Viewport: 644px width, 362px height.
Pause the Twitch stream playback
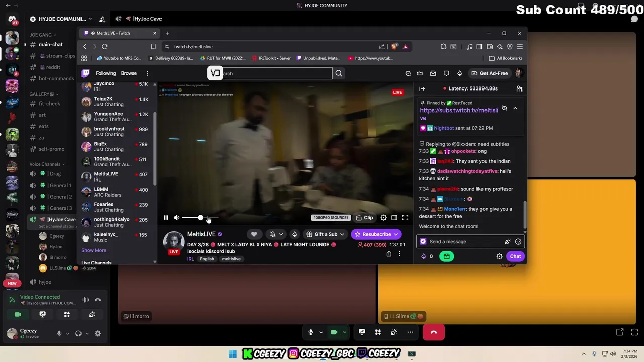pos(166,218)
